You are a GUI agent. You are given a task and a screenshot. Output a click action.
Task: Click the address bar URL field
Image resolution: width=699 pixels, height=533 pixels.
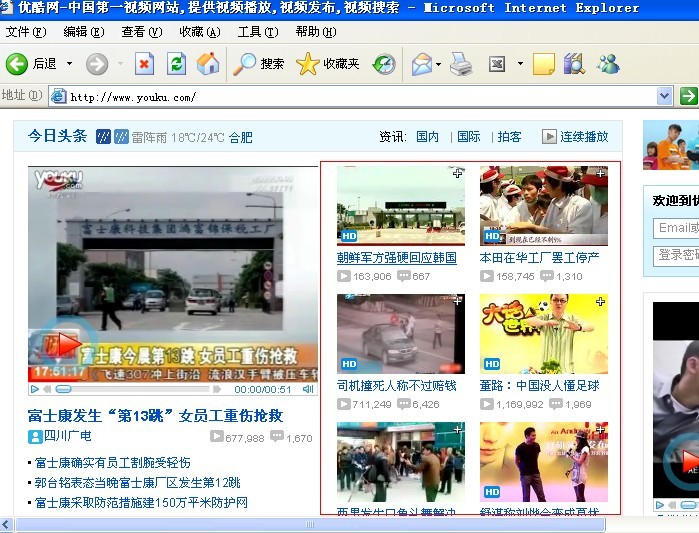352,96
